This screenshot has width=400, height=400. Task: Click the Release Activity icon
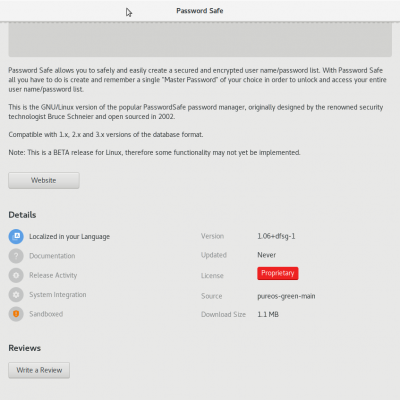[x=16, y=275]
